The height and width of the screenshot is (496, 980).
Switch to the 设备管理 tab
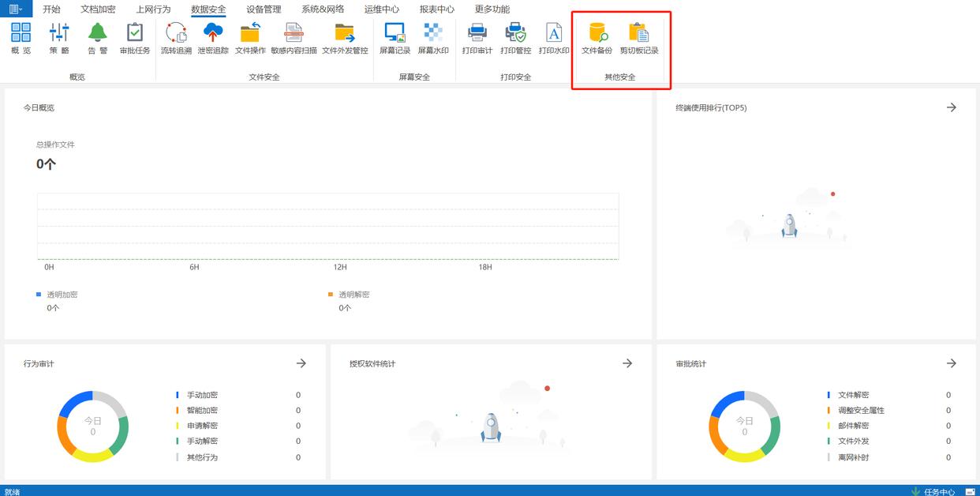pos(264,9)
